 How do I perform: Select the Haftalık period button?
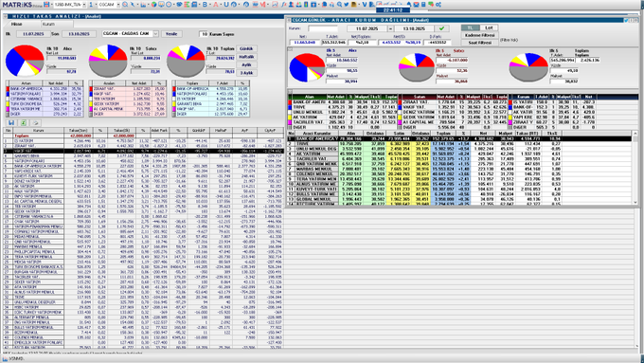246,57
